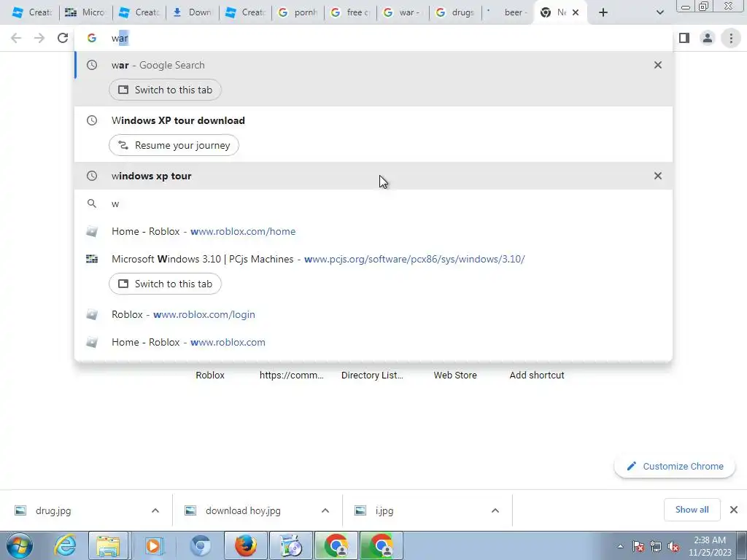The width and height of the screenshot is (747, 560).
Task: Select 'windows xp tour' suggestion
Action: tap(373, 176)
